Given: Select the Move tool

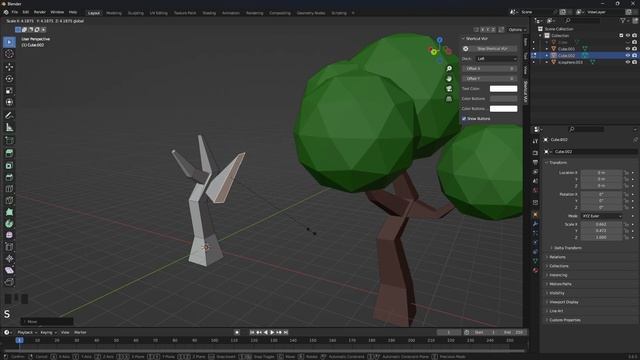Looking at the screenshot, I should 9,67.
